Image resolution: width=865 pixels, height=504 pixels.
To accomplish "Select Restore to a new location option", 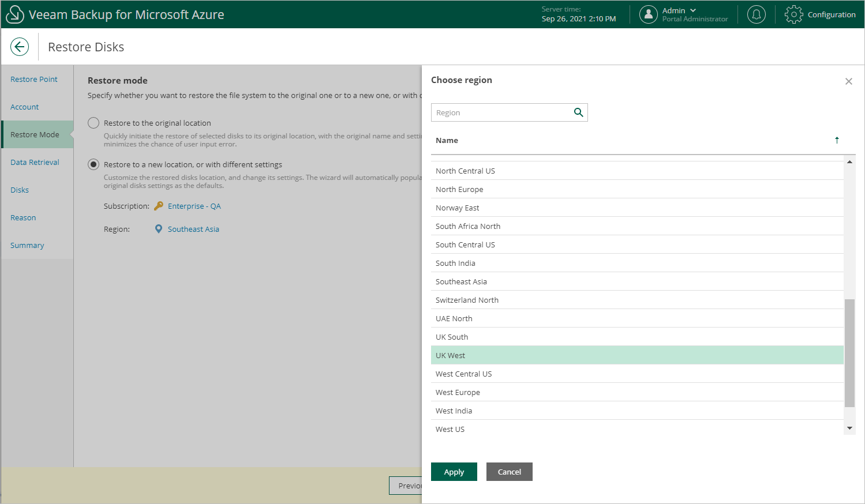I will point(93,164).
